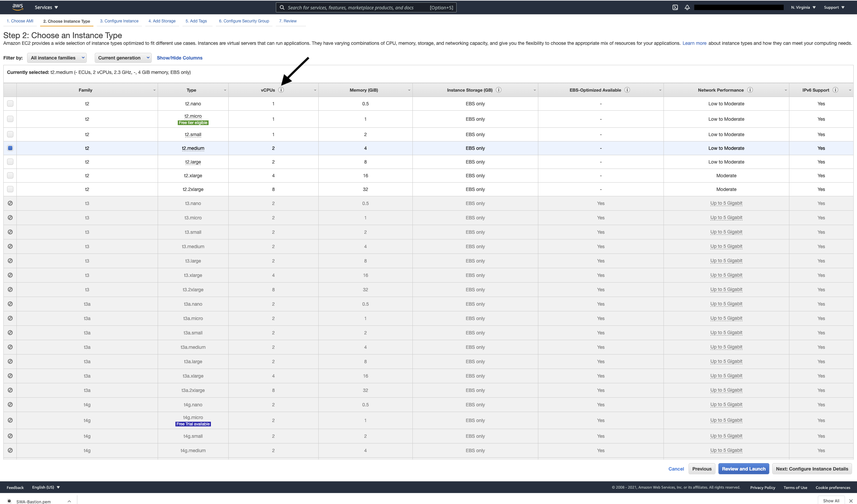857x504 pixels.
Task: Click the Network Performance info icon
Action: click(750, 90)
